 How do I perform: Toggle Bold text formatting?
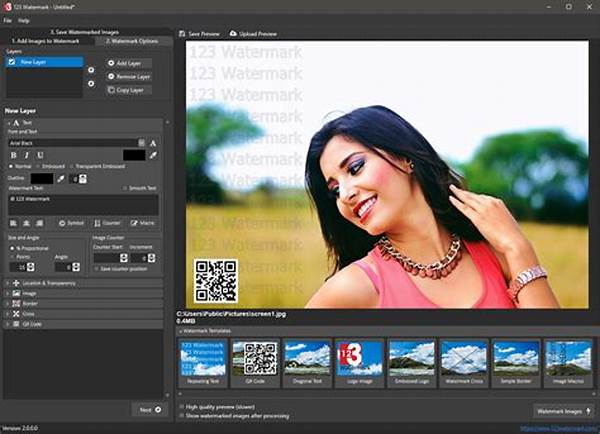[12, 155]
